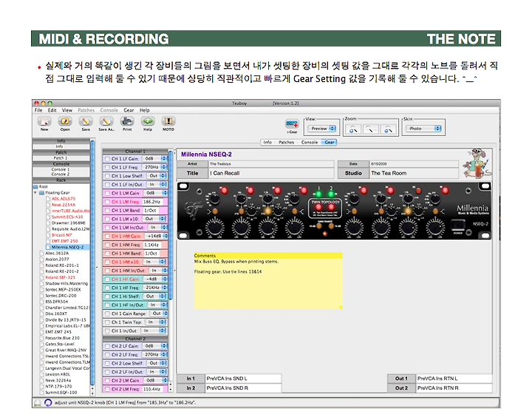Open the File menu
532x420 pixels.
[x=38, y=110]
